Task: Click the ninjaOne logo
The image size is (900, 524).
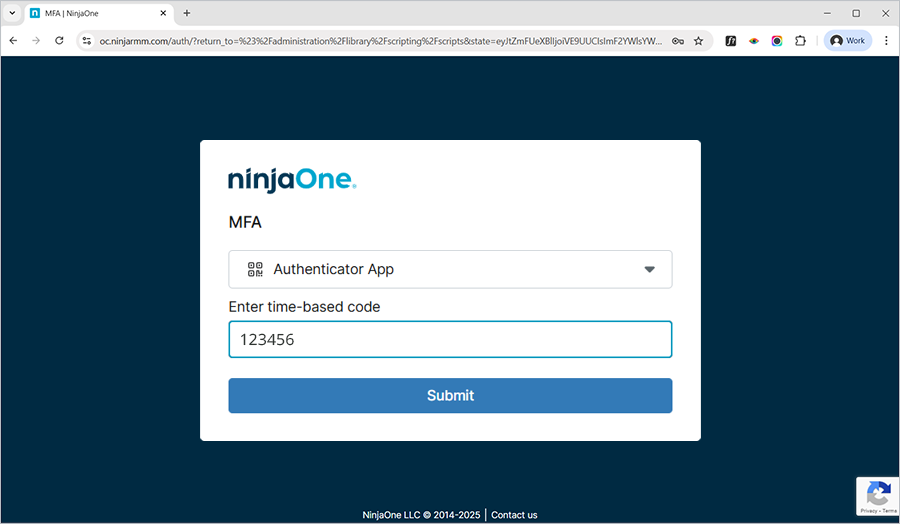Action: [x=292, y=180]
